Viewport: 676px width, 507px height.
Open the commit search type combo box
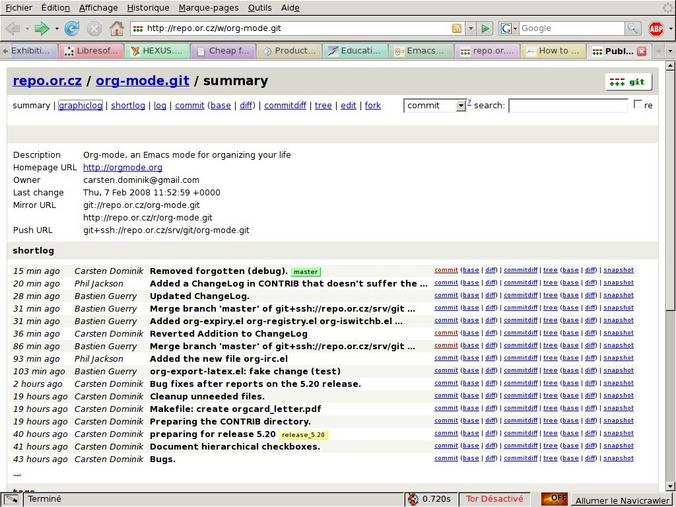[435, 106]
